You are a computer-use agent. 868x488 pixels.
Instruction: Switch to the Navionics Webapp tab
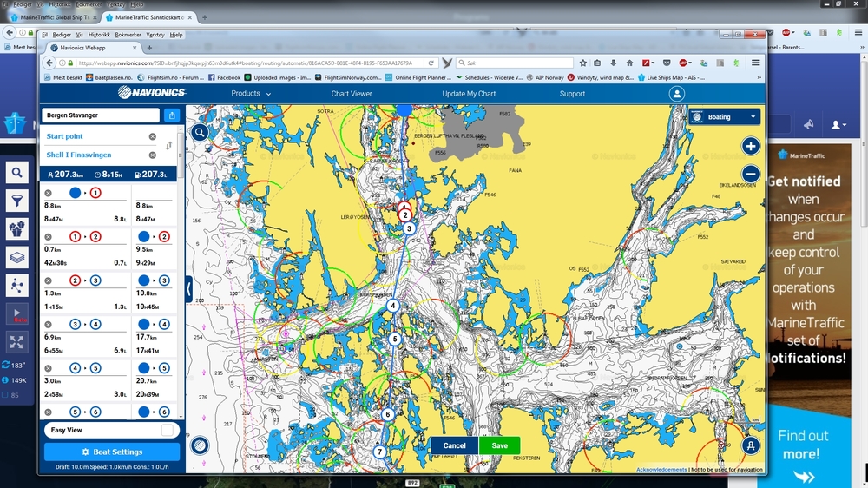pos(91,48)
